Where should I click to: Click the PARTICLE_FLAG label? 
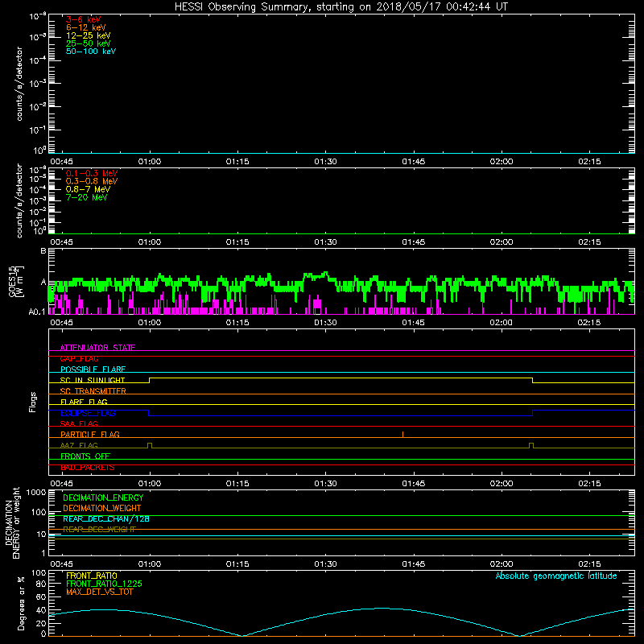pyautogui.click(x=89, y=434)
